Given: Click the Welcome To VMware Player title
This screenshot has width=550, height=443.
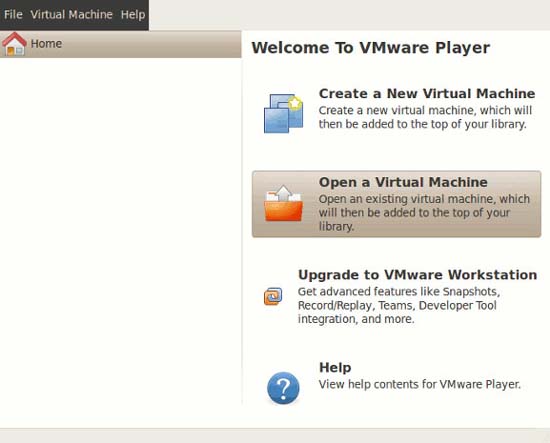Looking at the screenshot, I should (370, 48).
